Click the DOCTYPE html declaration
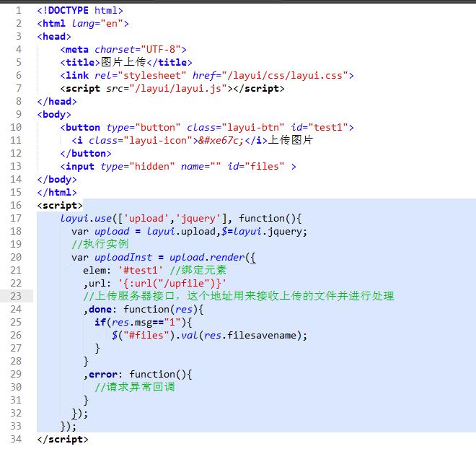The width and height of the screenshot is (476, 449). pyautogui.click(x=80, y=10)
